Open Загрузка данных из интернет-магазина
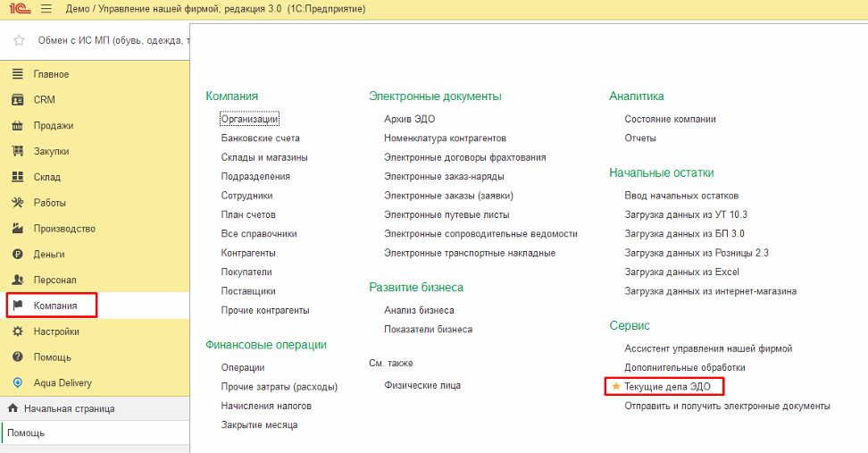Image resolution: width=868 pixels, height=453 pixels. 710,290
